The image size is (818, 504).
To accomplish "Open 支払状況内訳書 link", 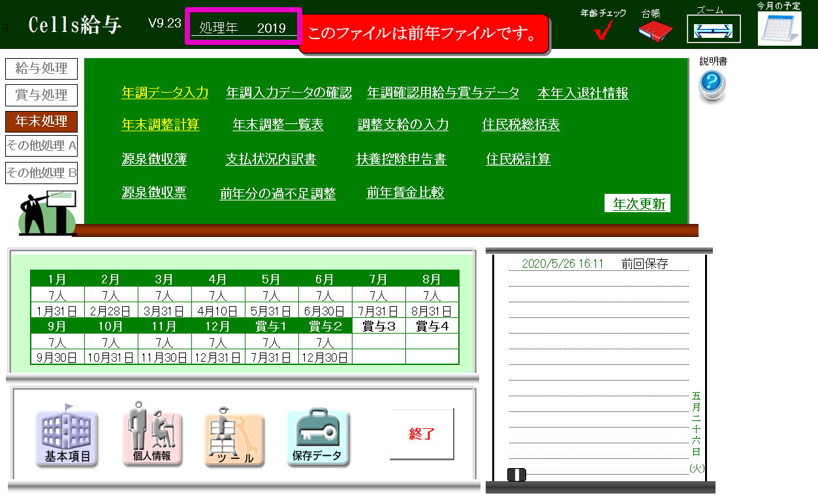I will coord(271,159).
